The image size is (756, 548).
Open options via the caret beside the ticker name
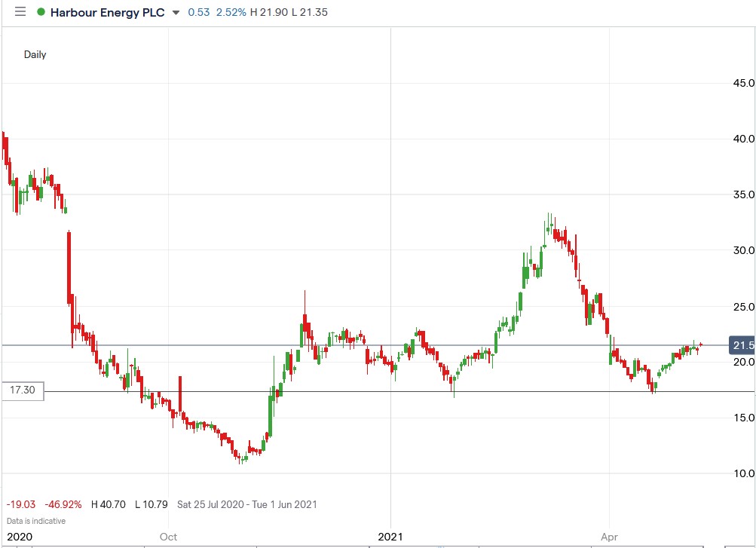click(175, 12)
